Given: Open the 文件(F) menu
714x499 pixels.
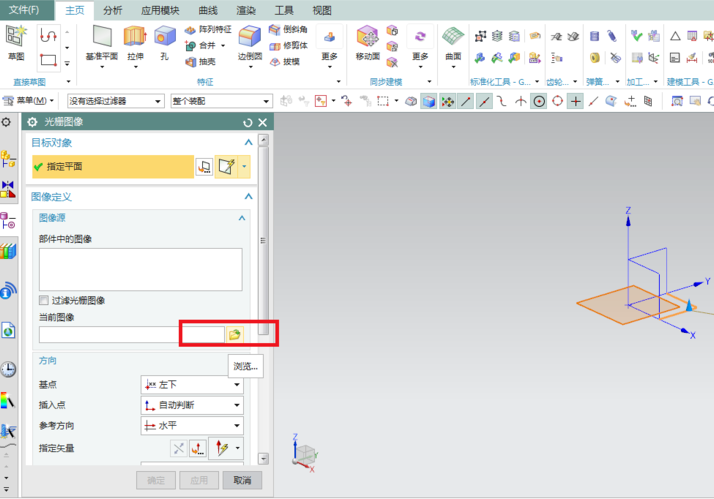Looking at the screenshot, I should 24,10.
